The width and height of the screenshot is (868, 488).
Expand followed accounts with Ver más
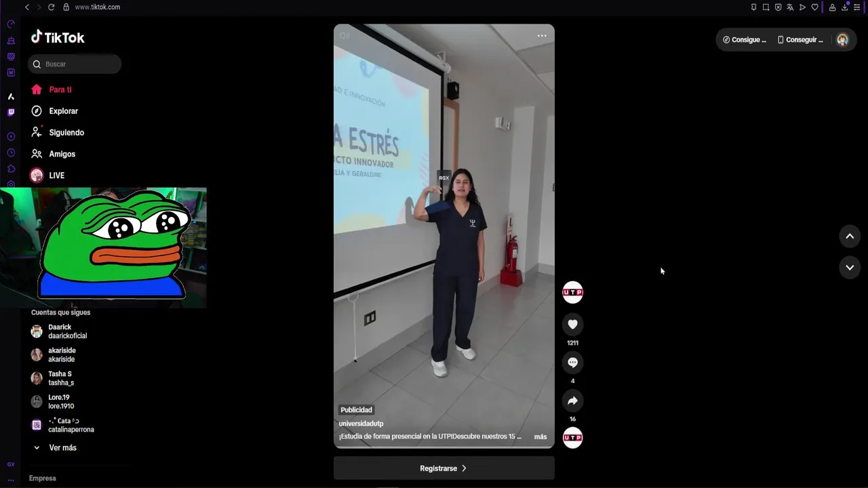[x=54, y=448]
